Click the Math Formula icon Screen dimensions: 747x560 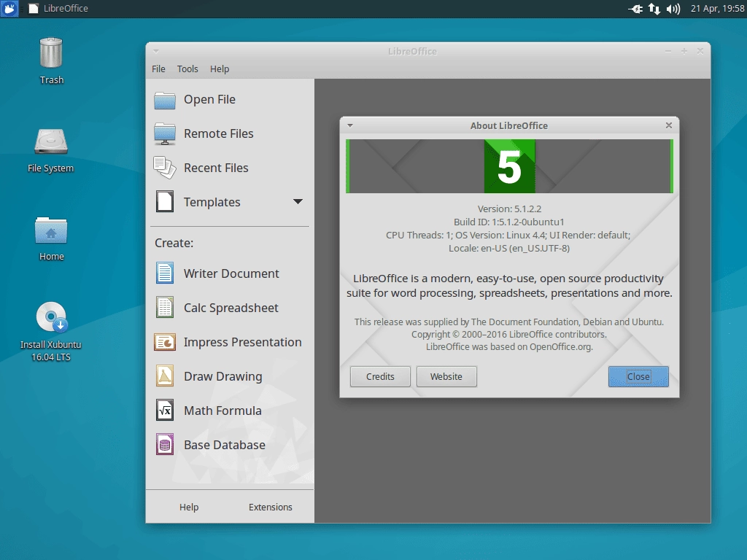point(165,411)
